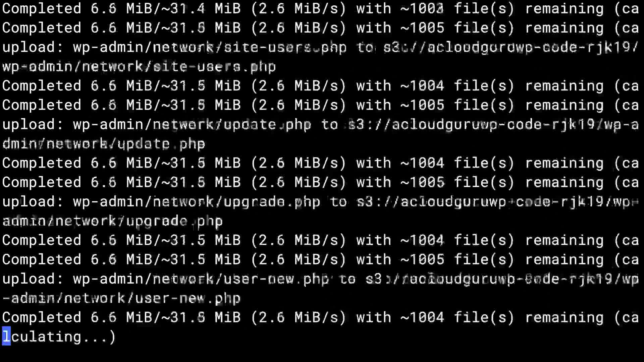The height and width of the screenshot is (362, 644).
Task: Click "upload:" on the upgrade.php line
Action: 33,202
